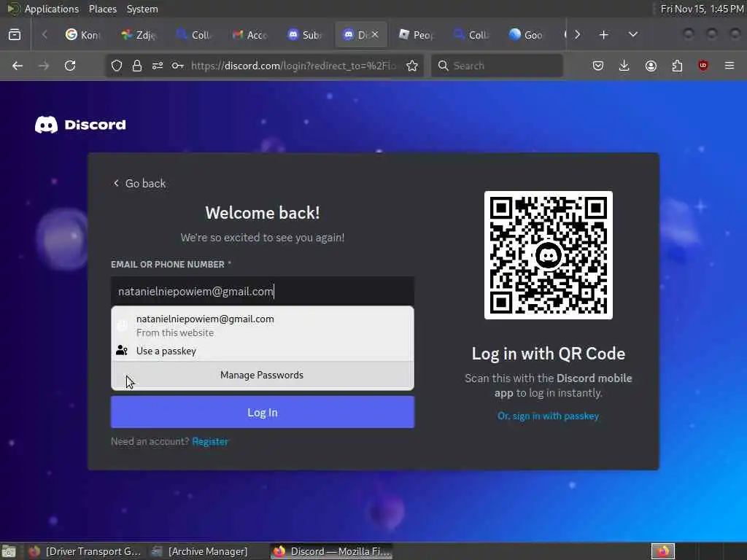
Task: Switch to the Discord 'Sub' tab
Action: [305, 35]
